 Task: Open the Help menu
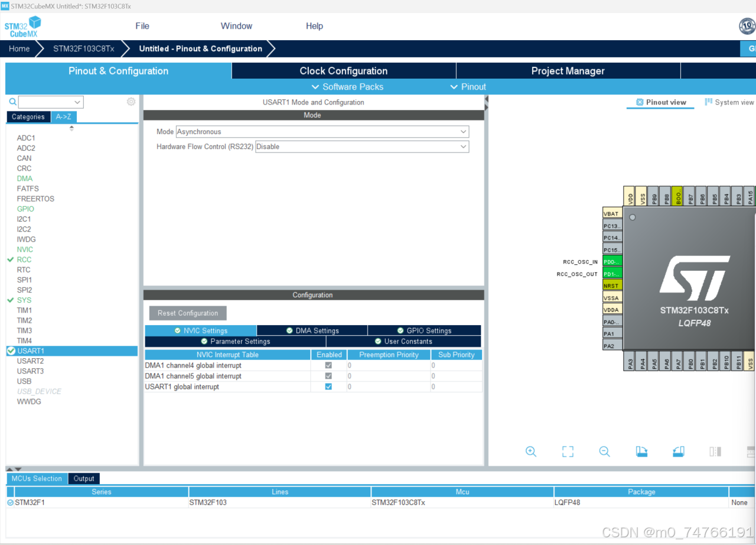(x=314, y=26)
